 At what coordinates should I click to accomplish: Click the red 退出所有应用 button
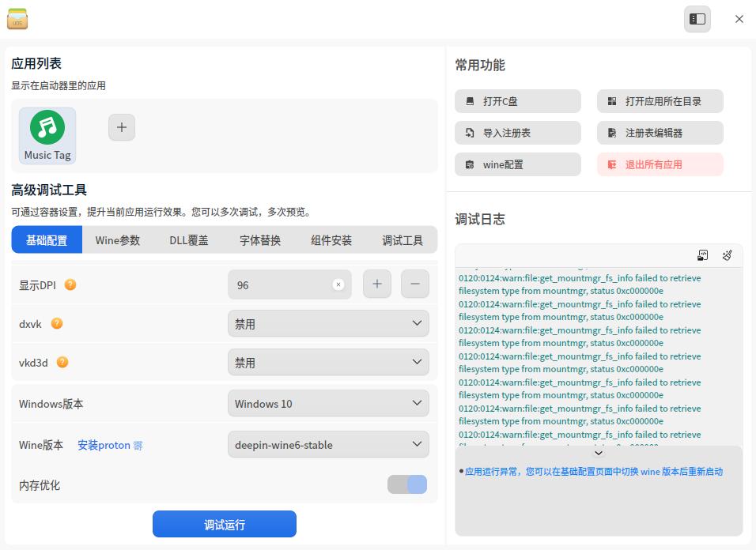660,164
